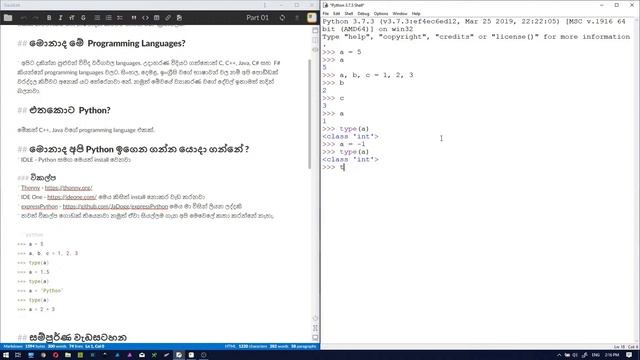Insert a table using the table icon
This screenshot has width=640, height=360.
tap(156, 18)
